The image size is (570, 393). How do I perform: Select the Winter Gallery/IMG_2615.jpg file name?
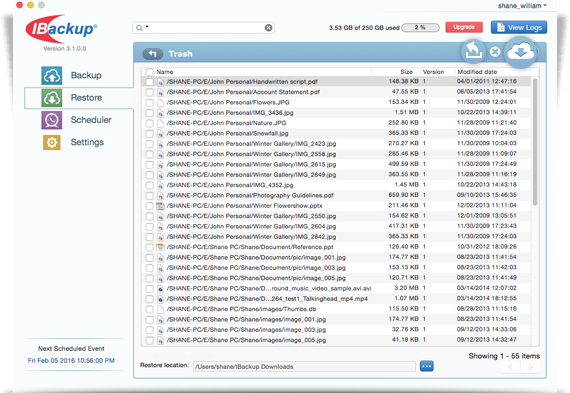251,164
